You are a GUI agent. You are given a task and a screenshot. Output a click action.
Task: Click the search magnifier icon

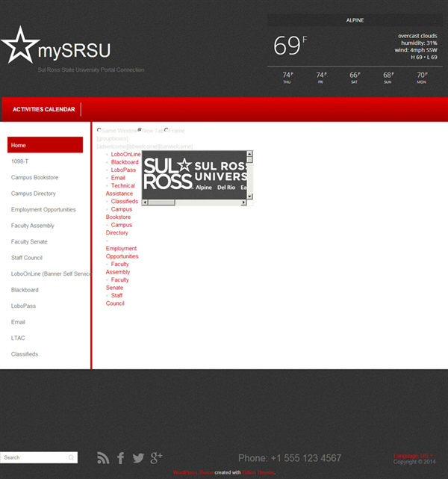[72, 457]
